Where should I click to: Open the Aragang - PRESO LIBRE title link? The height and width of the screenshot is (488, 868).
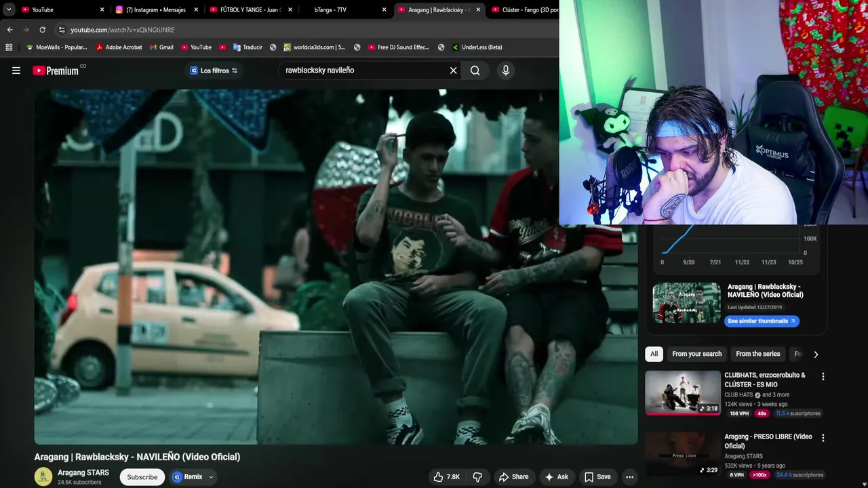coord(768,441)
